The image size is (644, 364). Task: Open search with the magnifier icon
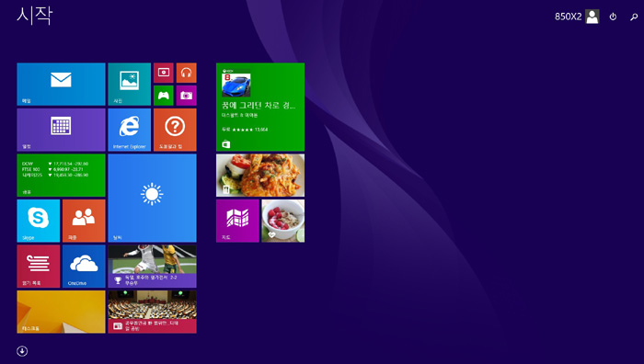click(x=634, y=17)
